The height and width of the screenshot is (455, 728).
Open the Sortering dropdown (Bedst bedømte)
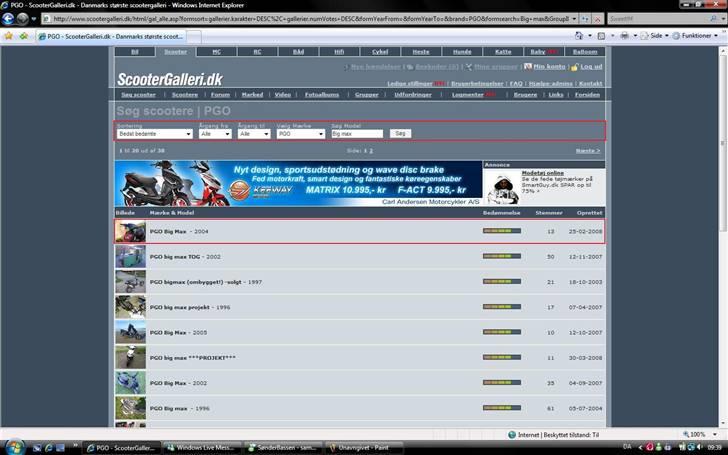pyautogui.click(x=155, y=134)
